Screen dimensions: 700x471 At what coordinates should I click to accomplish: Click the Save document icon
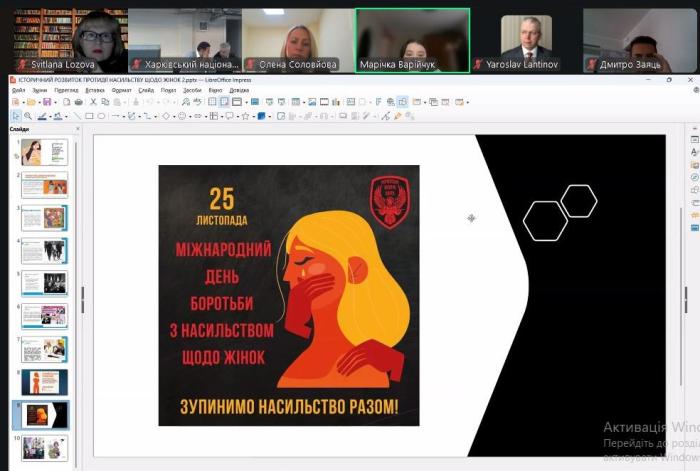point(47,102)
